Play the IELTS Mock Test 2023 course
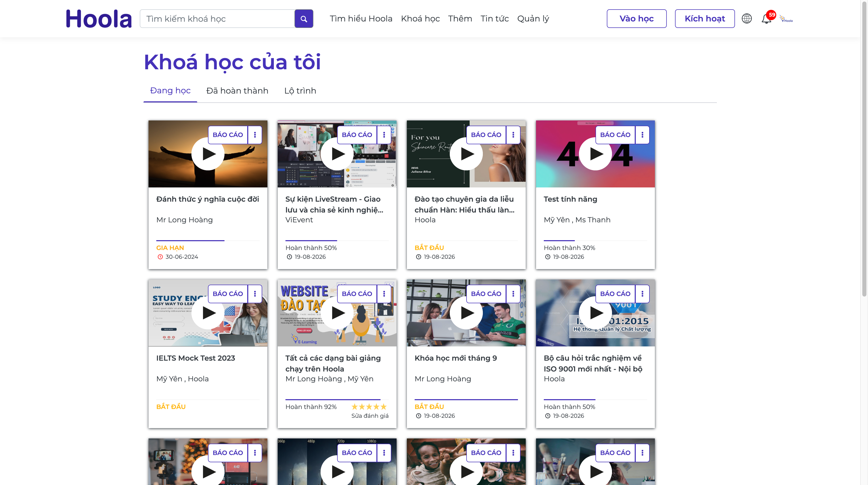Viewport: 868px width, 485px height. 208,313
